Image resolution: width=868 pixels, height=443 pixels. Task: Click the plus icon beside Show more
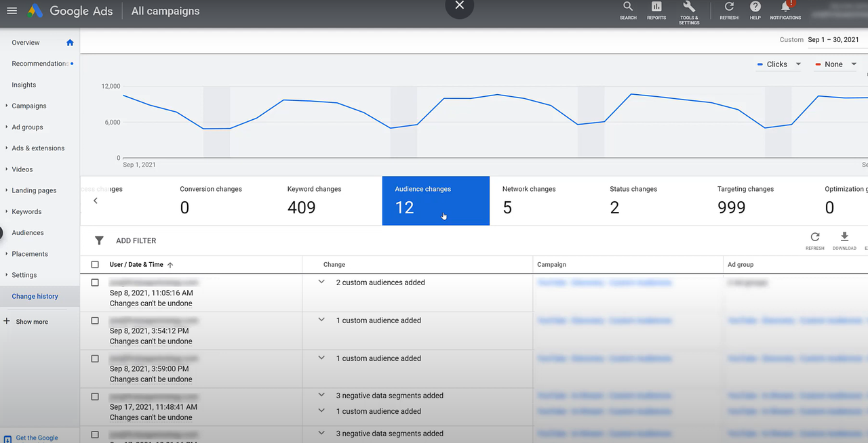tap(7, 321)
